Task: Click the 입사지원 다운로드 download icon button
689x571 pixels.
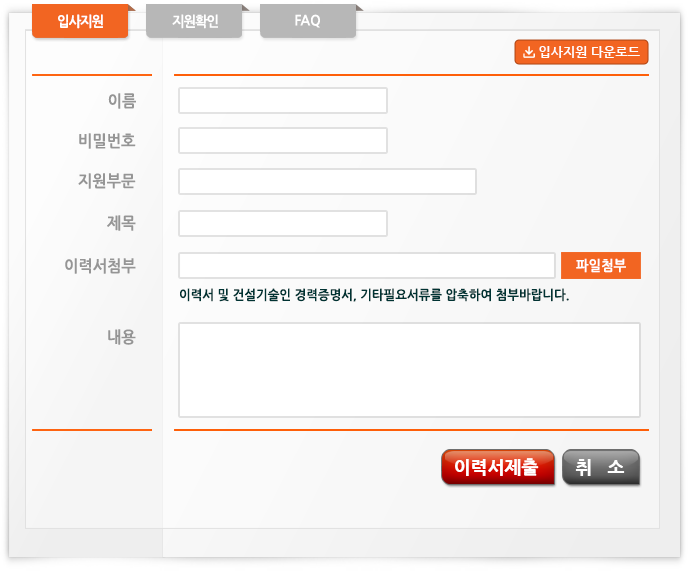Action: [x=581, y=52]
